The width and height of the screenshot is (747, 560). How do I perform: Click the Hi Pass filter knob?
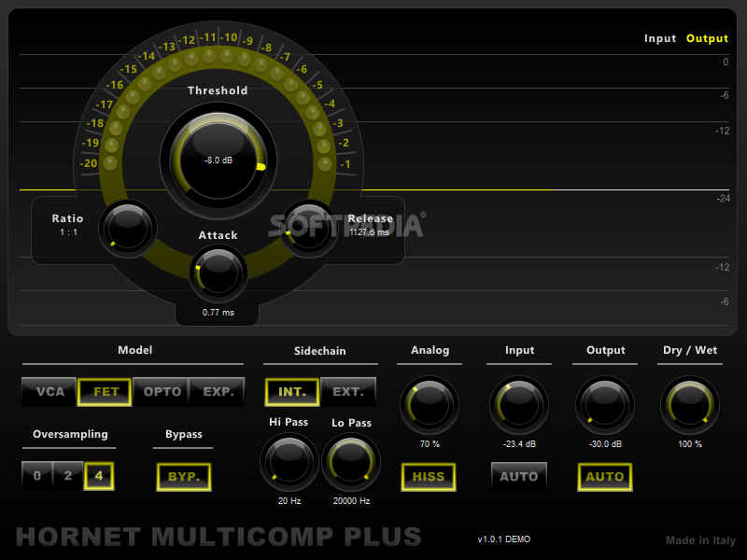289,462
